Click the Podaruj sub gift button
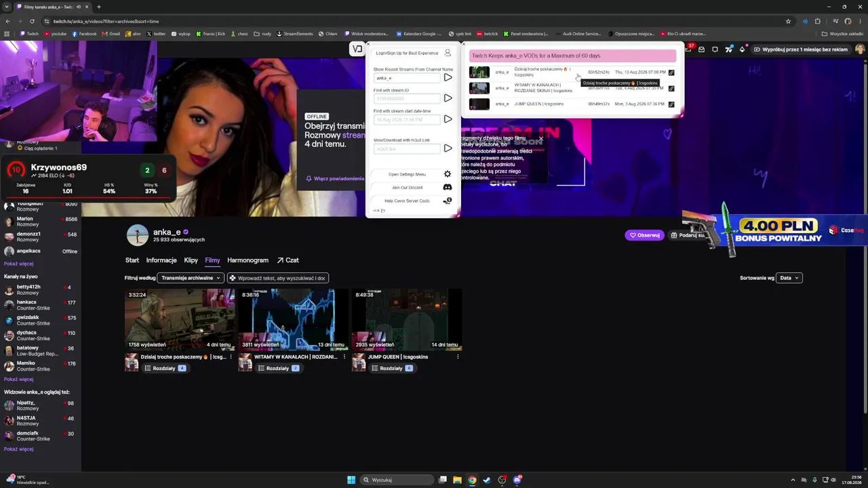 coord(688,235)
